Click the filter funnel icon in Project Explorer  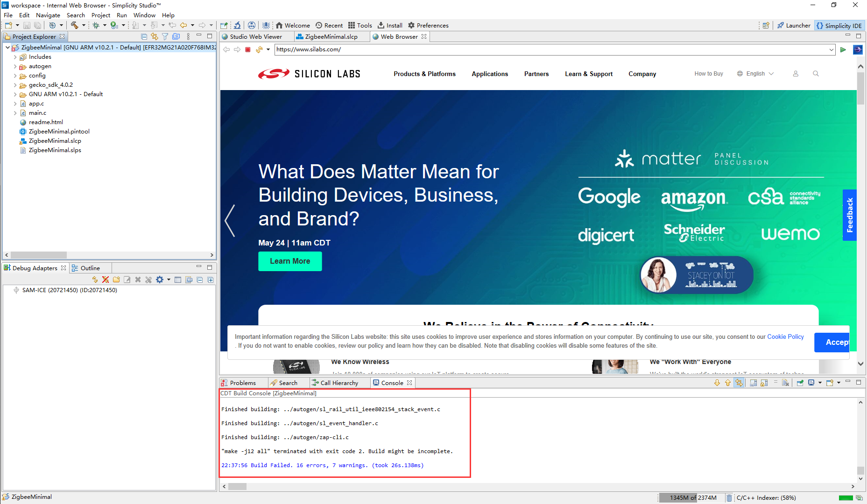(x=165, y=36)
